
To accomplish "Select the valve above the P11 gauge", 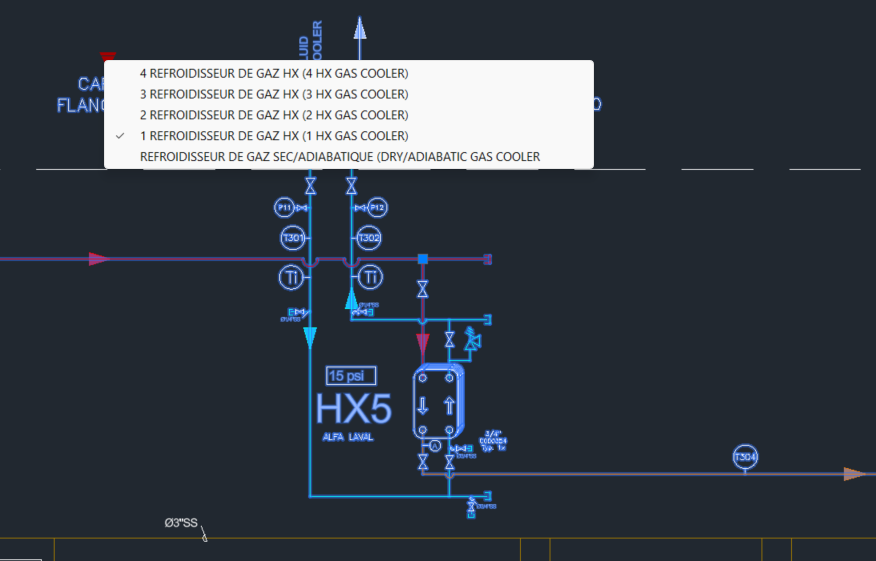I will (x=310, y=186).
